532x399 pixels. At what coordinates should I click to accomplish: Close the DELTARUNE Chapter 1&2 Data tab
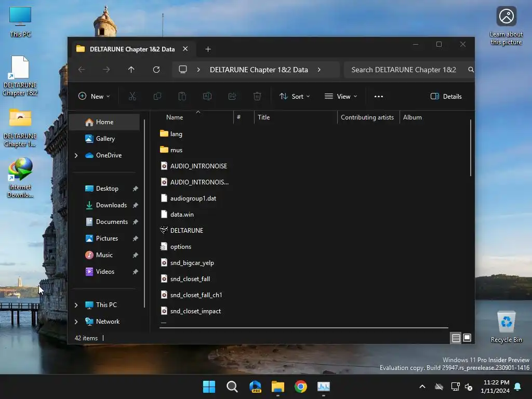click(185, 49)
